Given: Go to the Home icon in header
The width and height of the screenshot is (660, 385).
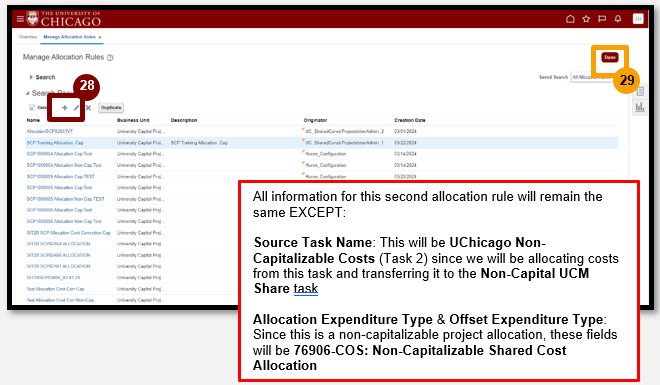Looking at the screenshot, I should click(570, 19).
